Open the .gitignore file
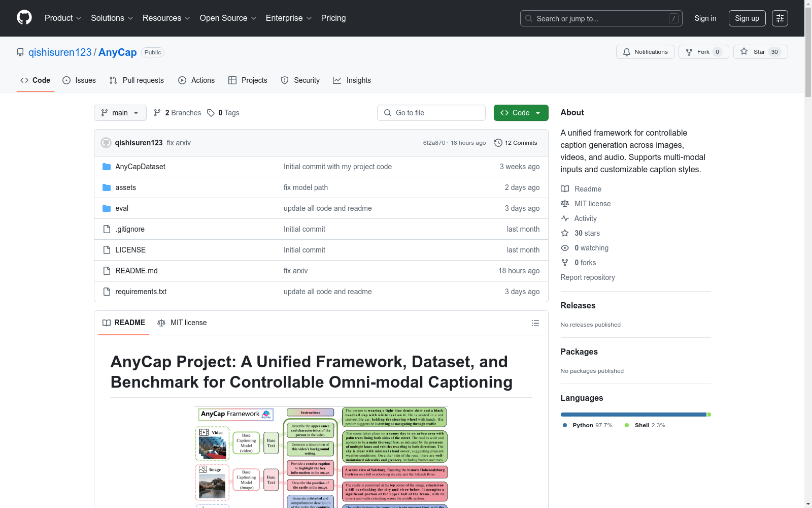The image size is (812, 508). click(130, 229)
